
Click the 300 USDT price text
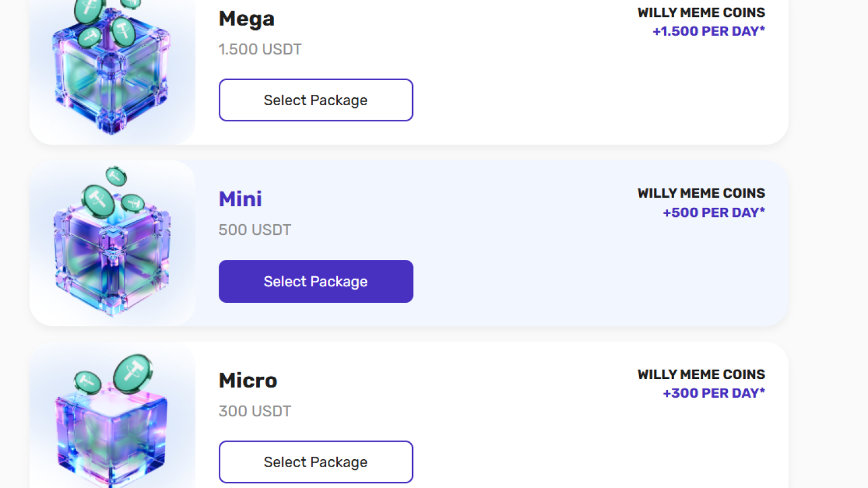click(x=255, y=411)
